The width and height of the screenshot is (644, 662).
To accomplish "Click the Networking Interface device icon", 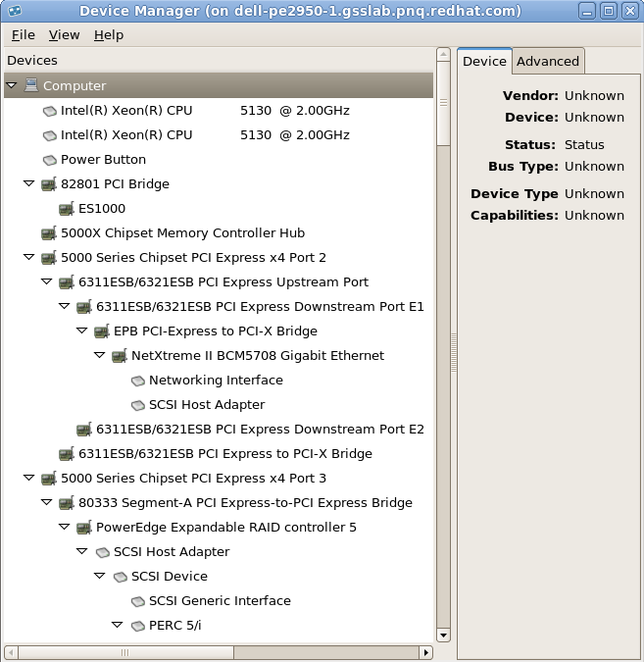I will tap(138, 381).
